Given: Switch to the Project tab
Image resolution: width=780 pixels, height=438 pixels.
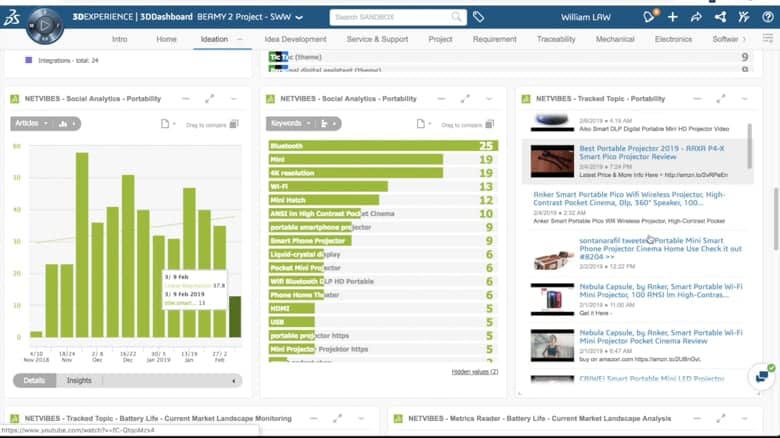Looking at the screenshot, I should click(440, 39).
